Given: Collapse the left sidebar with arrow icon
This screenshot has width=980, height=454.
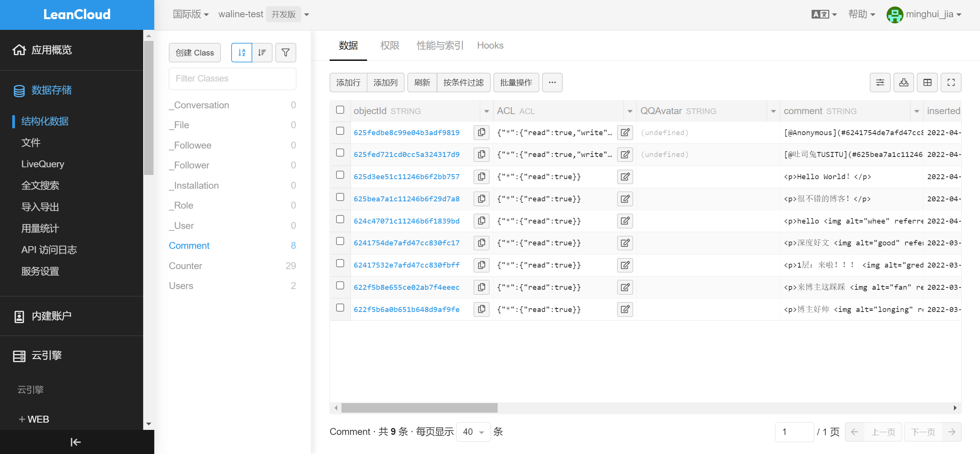Looking at the screenshot, I should point(75,442).
